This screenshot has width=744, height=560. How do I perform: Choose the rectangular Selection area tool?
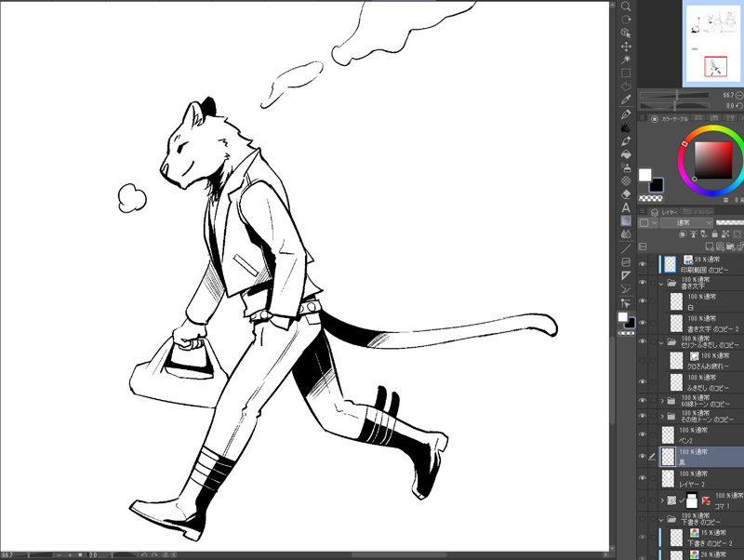[626, 73]
